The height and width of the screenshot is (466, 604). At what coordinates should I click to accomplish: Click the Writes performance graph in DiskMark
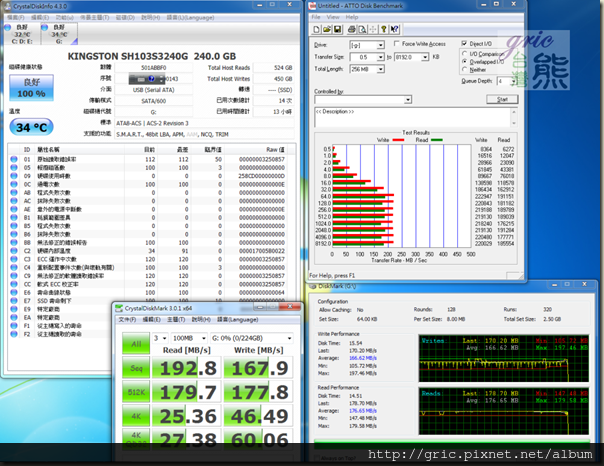click(x=503, y=359)
